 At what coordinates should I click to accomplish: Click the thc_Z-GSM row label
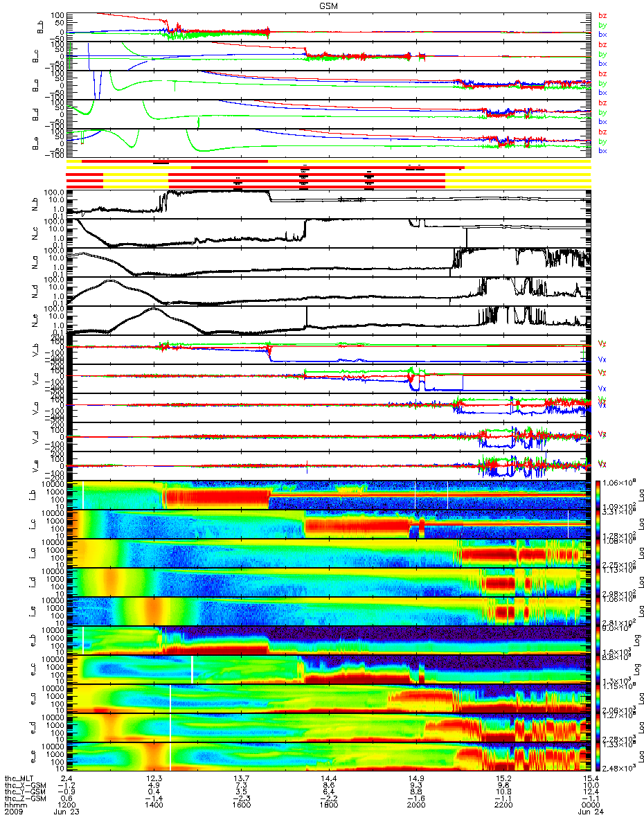[x=26, y=800]
